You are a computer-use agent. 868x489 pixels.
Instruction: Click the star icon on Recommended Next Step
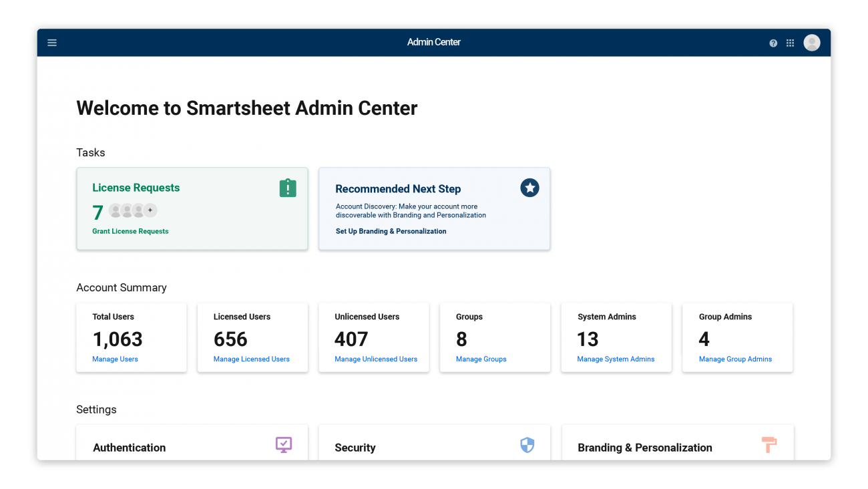tap(529, 188)
